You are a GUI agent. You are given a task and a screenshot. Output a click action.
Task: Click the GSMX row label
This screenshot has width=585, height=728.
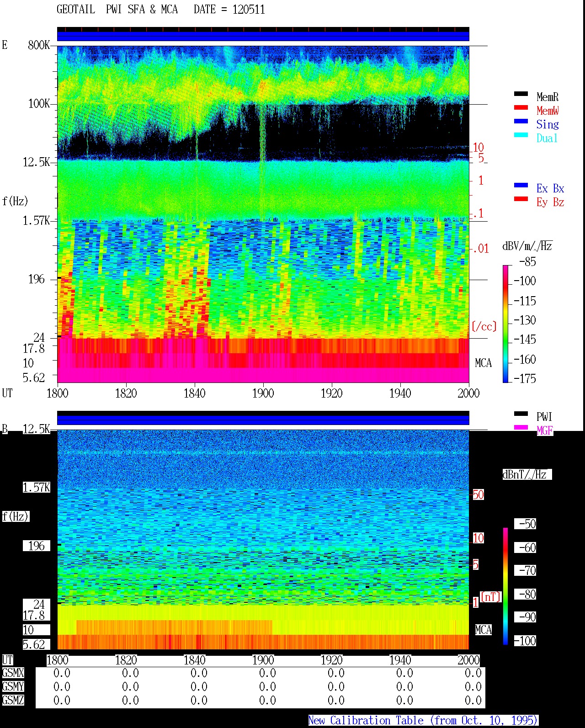[13, 673]
